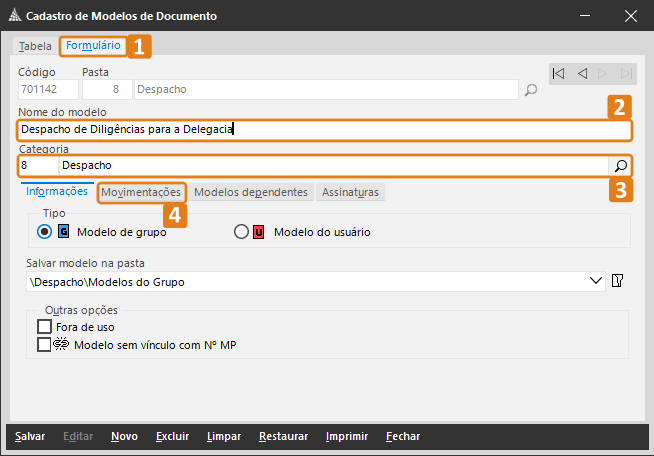The height and width of the screenshot is (456, 654).
Task: Click the Imprimir button
Action: coord(347,436)
